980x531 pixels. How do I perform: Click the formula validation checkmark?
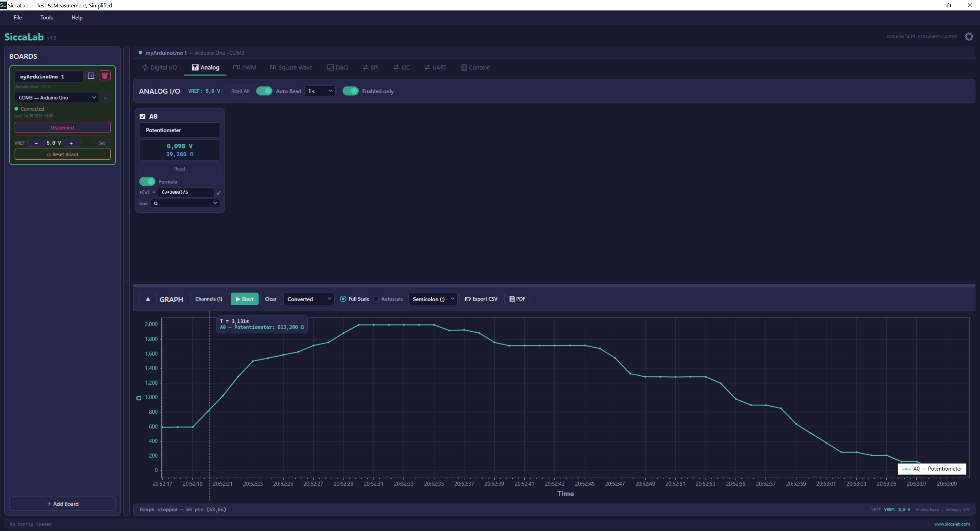pos(218,193)
